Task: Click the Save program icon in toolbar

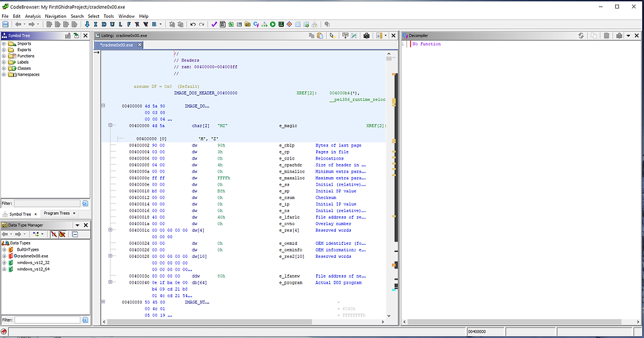Action: point(5,24)
